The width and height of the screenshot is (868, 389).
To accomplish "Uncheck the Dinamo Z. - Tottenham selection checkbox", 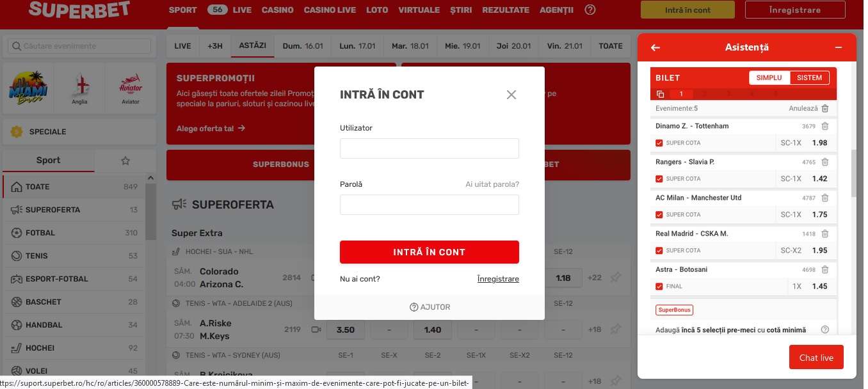I will pyautogui.click(x=659, y=143).
